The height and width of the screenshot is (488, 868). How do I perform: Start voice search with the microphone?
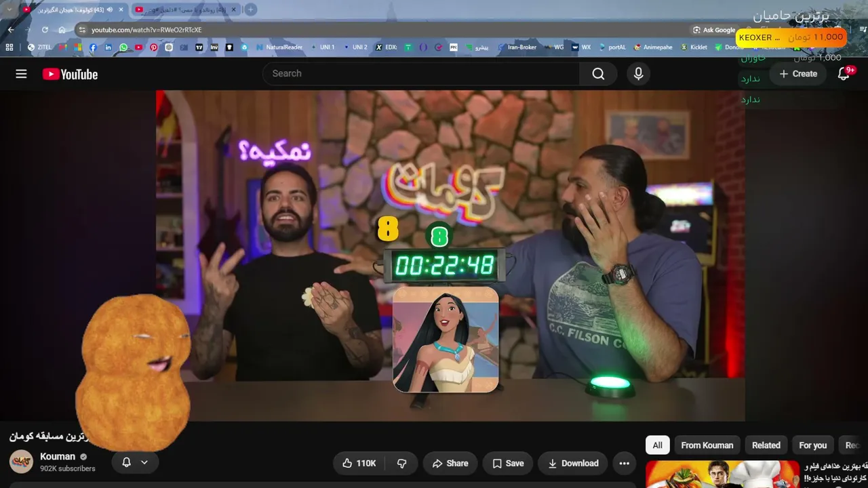point(638,74)
